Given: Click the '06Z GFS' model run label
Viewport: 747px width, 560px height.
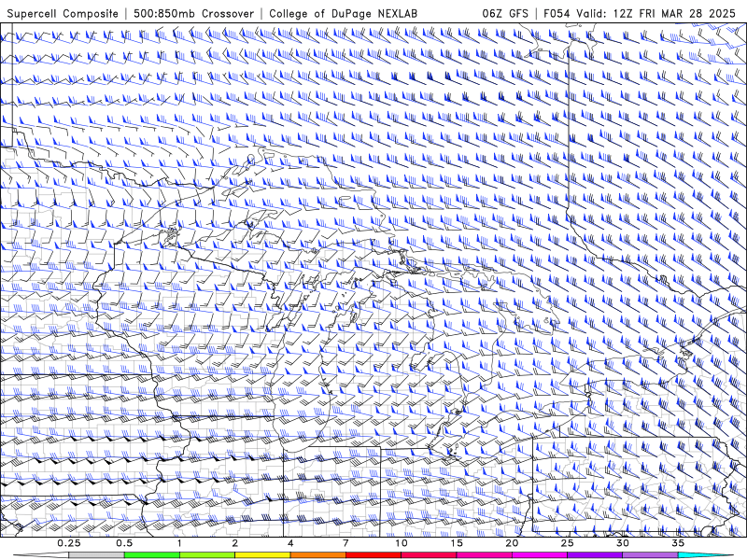Looking at the screenshot, I should coord(505,13).
